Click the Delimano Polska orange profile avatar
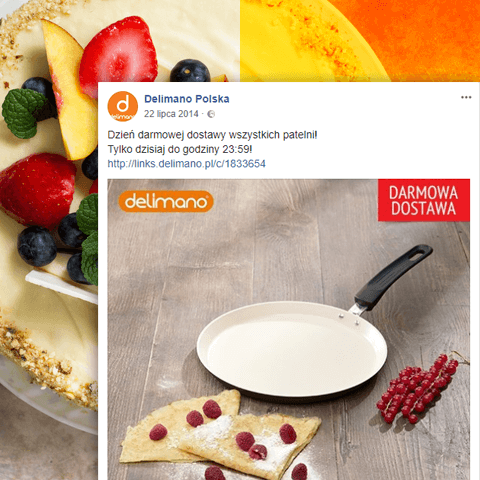The width and height of the screenshot is (480, 480). pos(122,106)
